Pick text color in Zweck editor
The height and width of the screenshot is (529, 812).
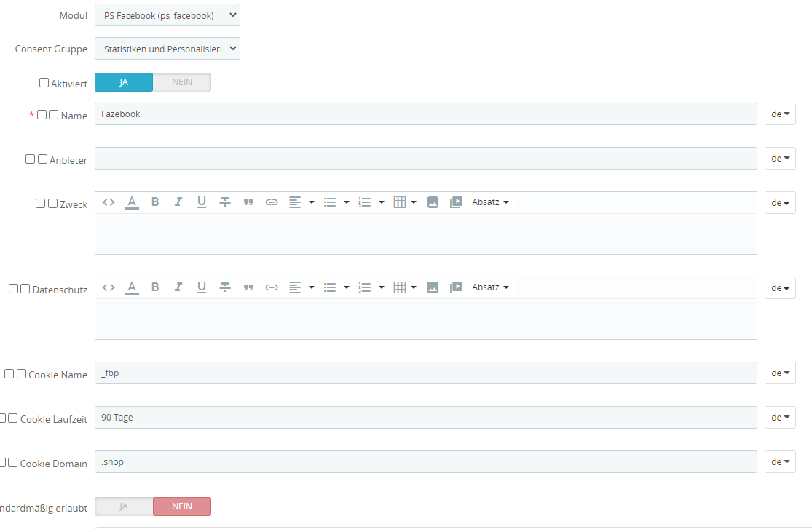coord(132,202)
